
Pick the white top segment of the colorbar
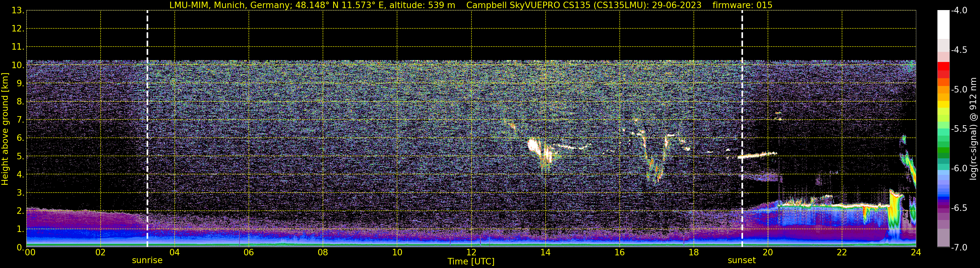(943, 25)
